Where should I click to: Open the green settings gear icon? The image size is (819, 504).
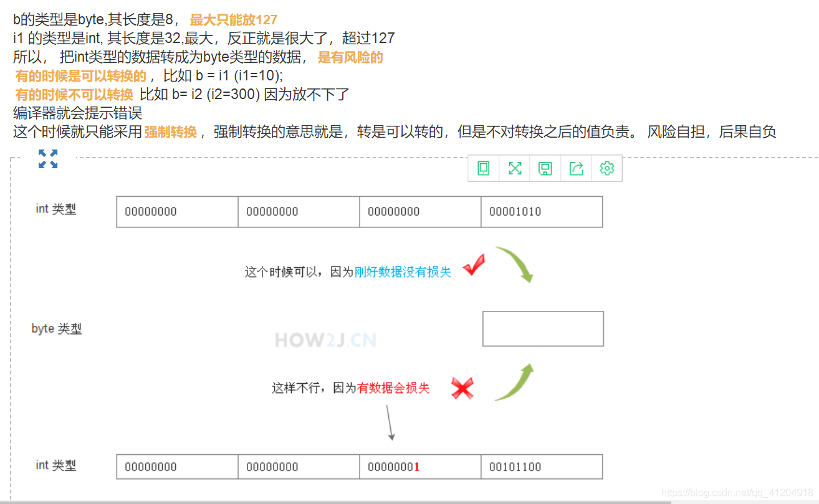tap(607, 168)
